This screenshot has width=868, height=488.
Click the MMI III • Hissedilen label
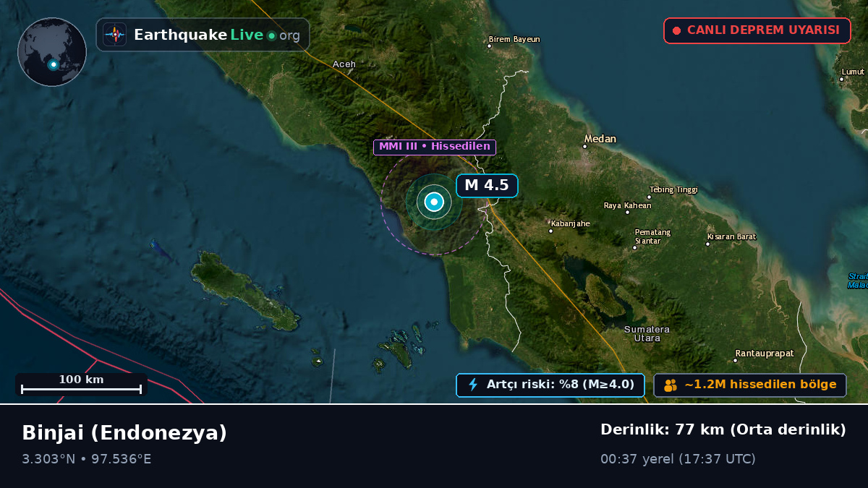pos(435,147)
